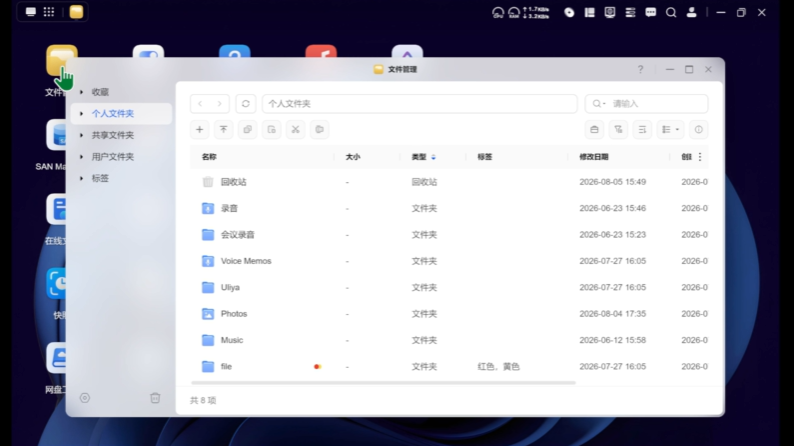Expand the 收藏 tree arrow

82,92
